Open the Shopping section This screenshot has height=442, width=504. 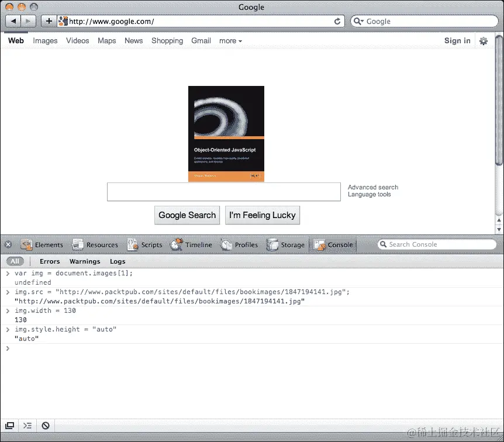(x=167, y=41)
